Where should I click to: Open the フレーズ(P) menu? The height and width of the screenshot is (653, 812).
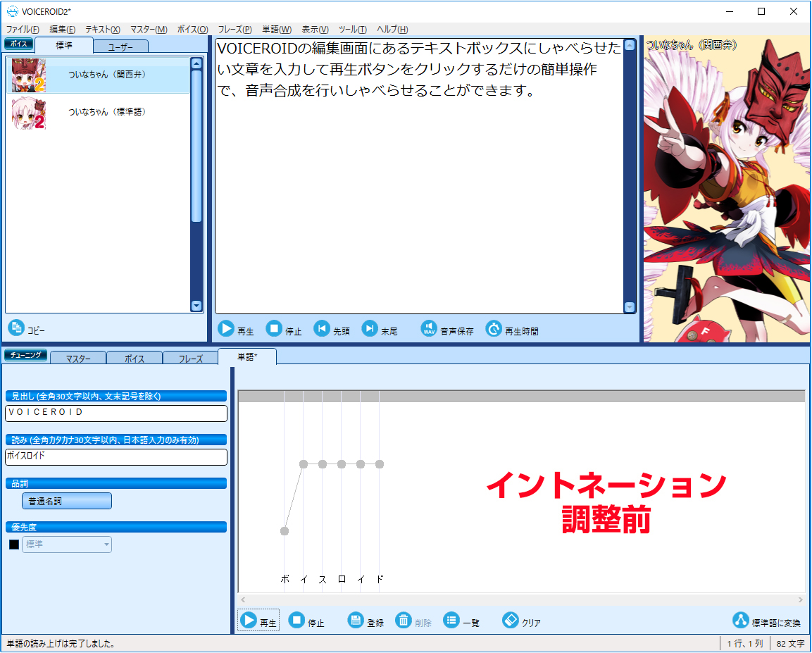(235, 30)
